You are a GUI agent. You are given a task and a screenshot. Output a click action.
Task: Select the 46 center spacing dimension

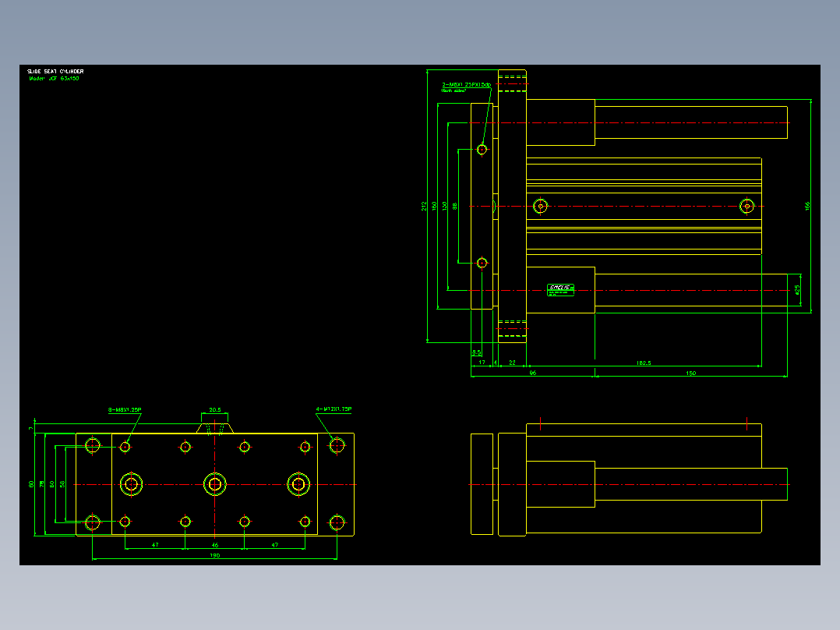215,545
